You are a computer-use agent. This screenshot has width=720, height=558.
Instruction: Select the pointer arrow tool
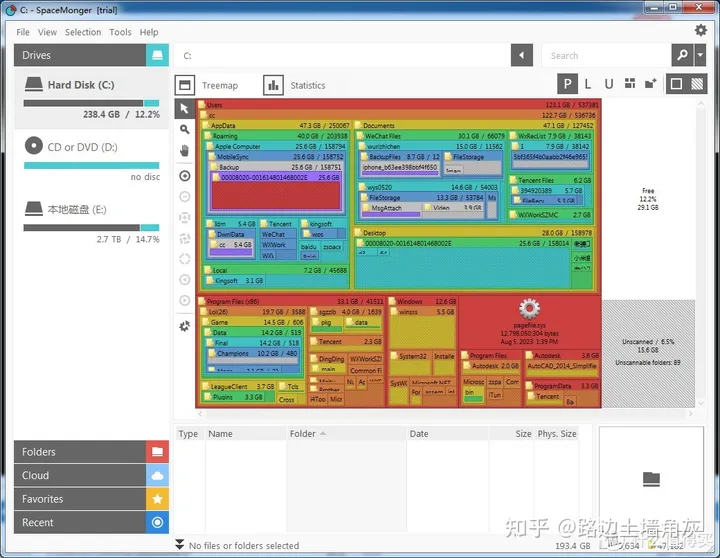tap(185, 109)
